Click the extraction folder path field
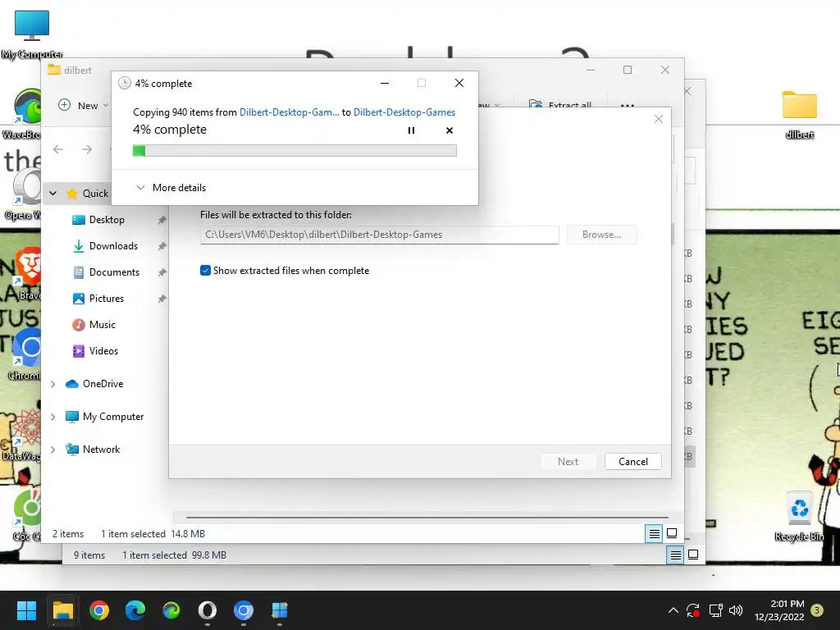The height and width of the screenshot is (630, 840). point(379,235)
